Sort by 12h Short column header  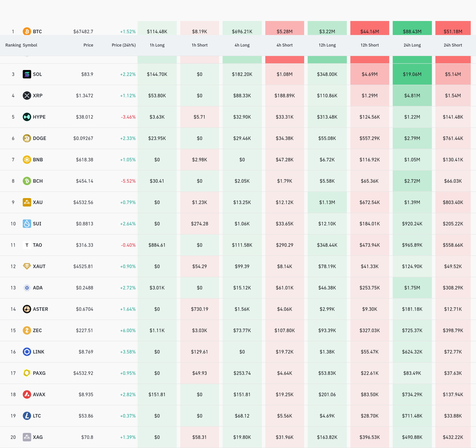click(369, 45)
